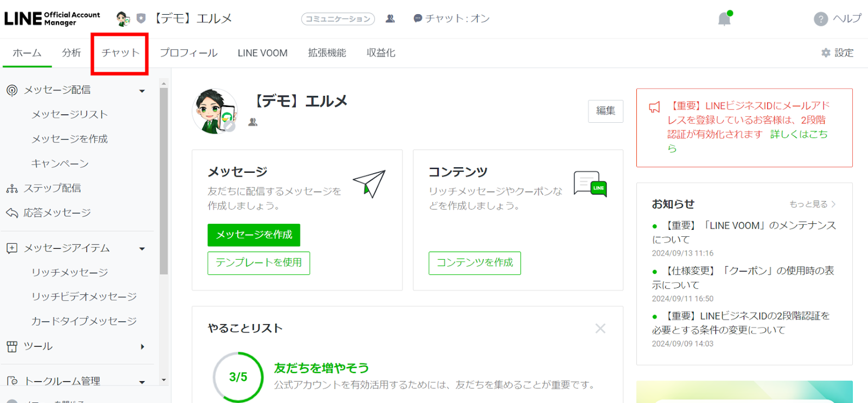Click the 詳しくはこちら link
This screenshot has height=403, width=868.
pyautogui.click(x=799, y=135)
